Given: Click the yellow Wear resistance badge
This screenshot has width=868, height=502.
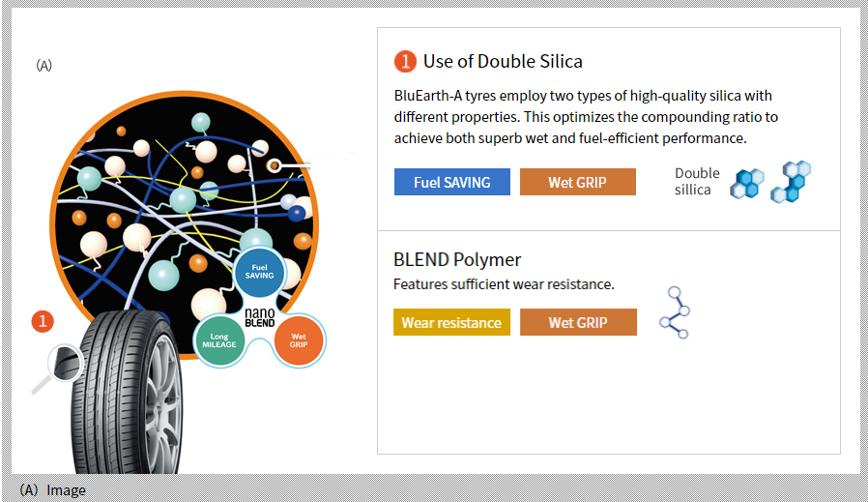Looking at the screenshot, I should pos(451,322).
